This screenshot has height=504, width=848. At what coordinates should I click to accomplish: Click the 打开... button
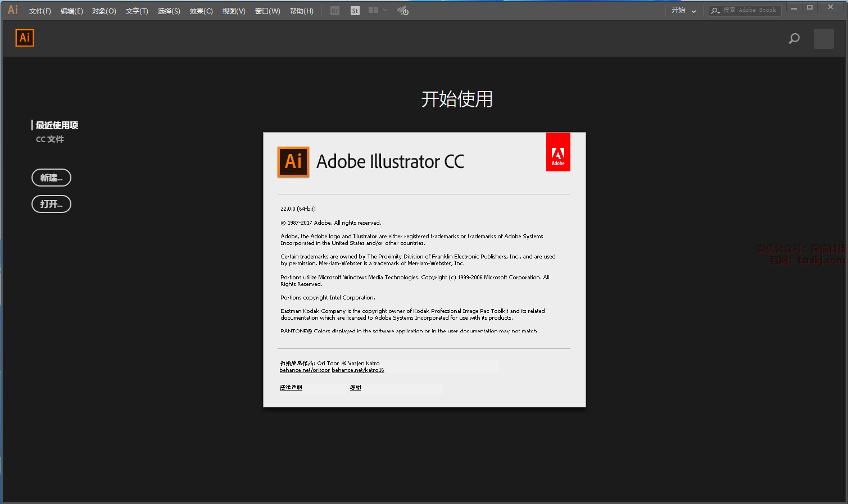coord(51,204)
